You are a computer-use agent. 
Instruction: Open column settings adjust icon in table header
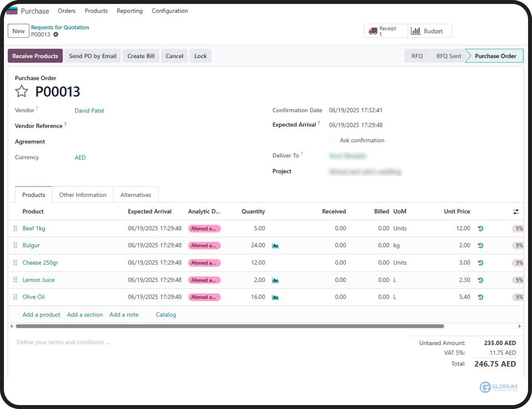click(x=516, y=212)
